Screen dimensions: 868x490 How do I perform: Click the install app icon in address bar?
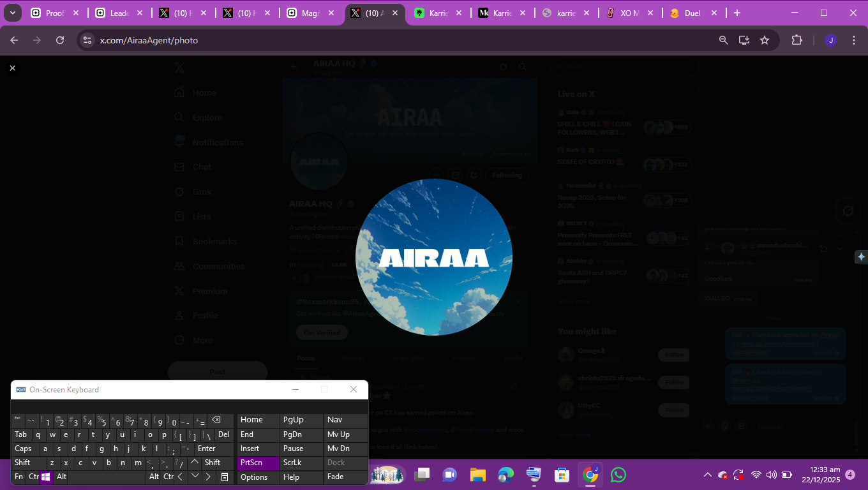click(744, 40)
